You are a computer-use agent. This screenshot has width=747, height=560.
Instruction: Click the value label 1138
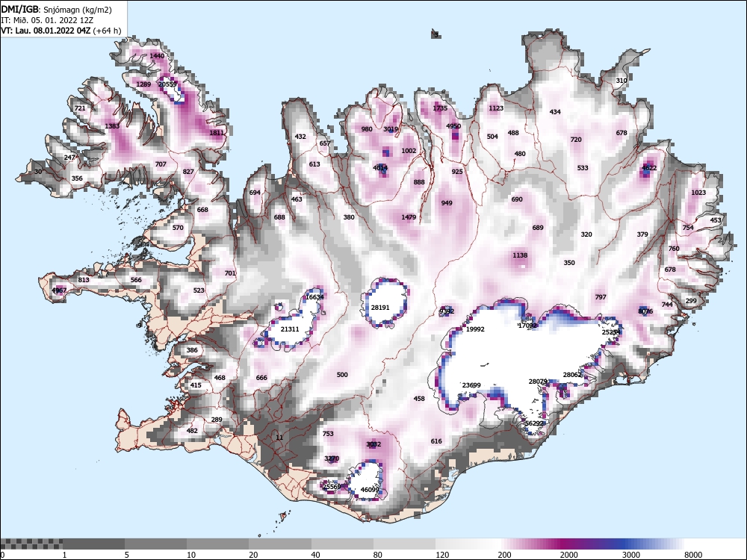pos(520,255)
